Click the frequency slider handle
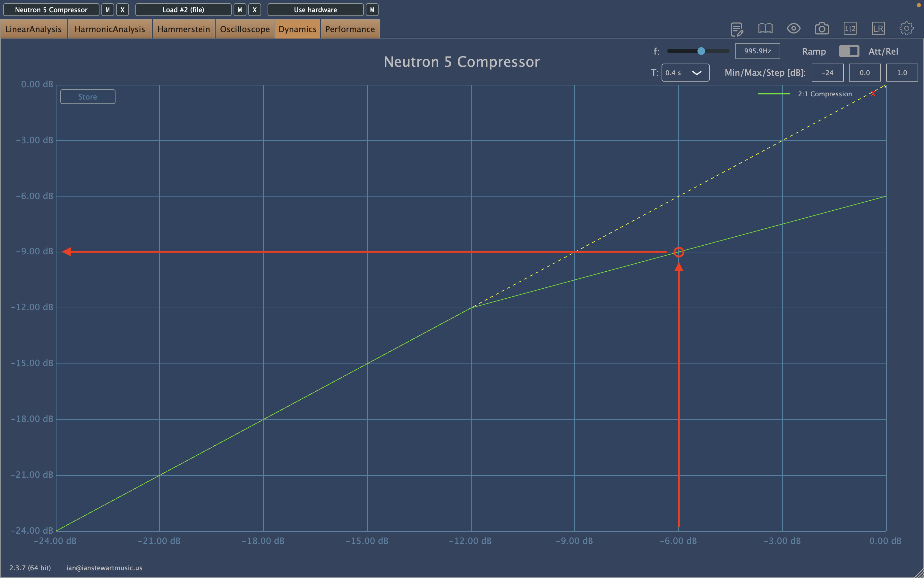Image resolution: width=924 pixels, height=578 pixels. [x=701, y=51]
